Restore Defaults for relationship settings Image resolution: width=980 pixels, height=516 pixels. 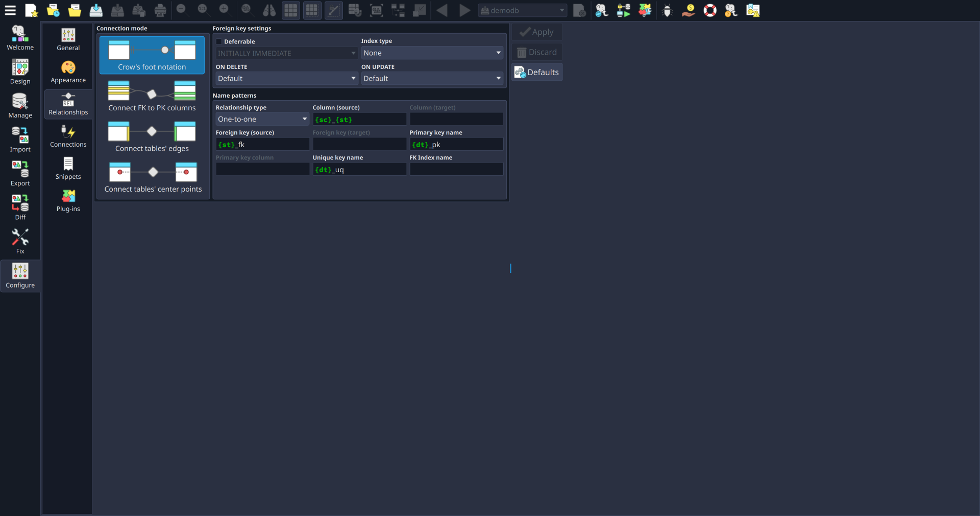(536, 72)
